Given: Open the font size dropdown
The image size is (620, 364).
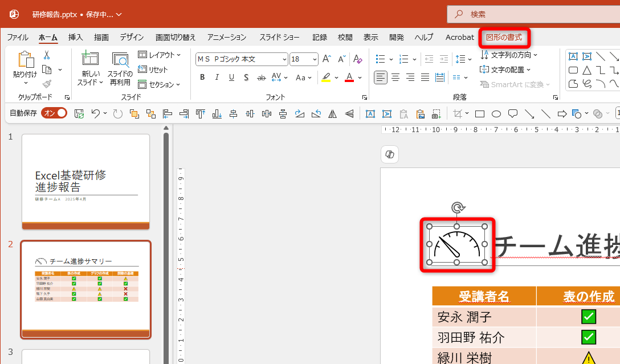Looking at the screenshot, I should point(313,59).
